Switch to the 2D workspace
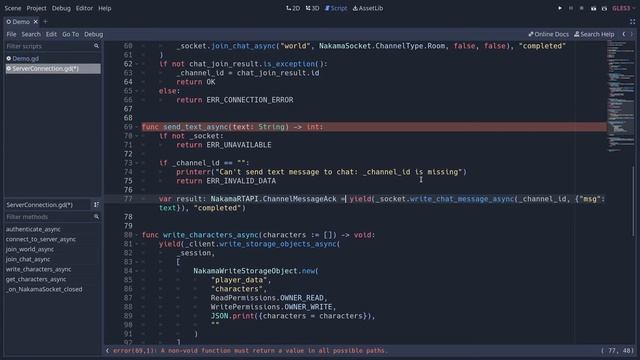 [x=293, y=8]
